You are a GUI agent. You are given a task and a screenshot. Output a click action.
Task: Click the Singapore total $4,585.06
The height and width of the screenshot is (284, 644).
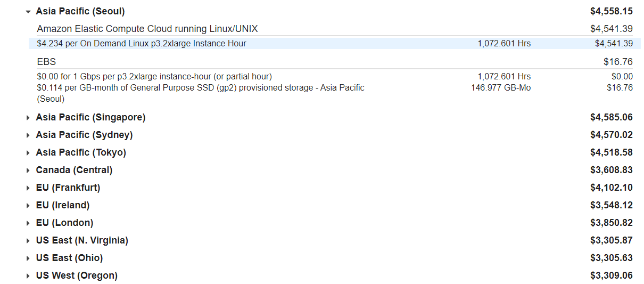pyautogui.click(x=612, y=117)
